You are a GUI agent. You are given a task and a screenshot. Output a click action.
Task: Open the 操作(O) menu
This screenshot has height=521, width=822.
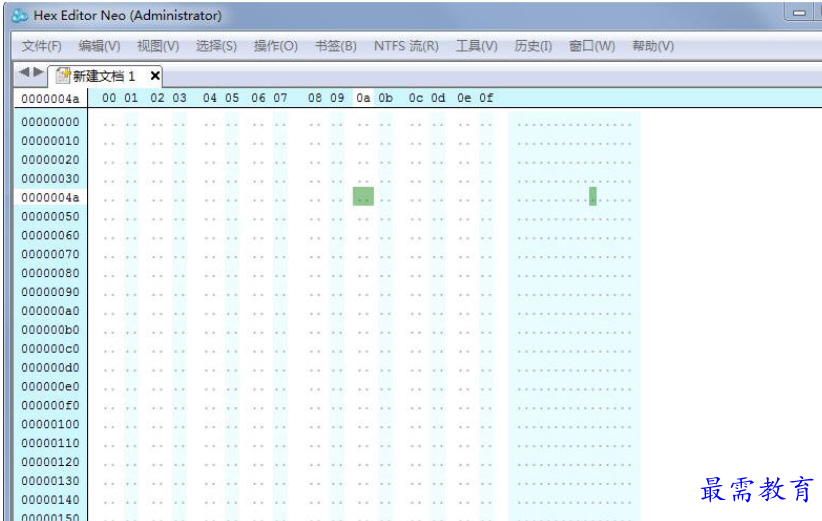click(275, 46)
